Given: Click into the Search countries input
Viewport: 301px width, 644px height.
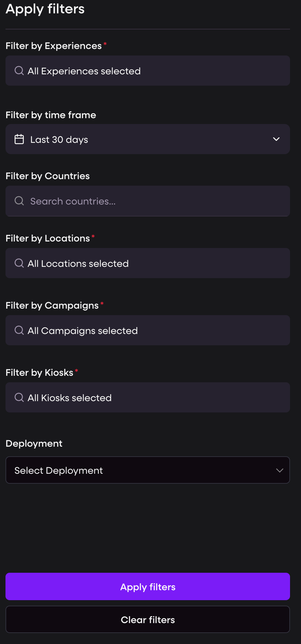Looking at the screenshot, I should pyautogui.click(x=148, y=201).
